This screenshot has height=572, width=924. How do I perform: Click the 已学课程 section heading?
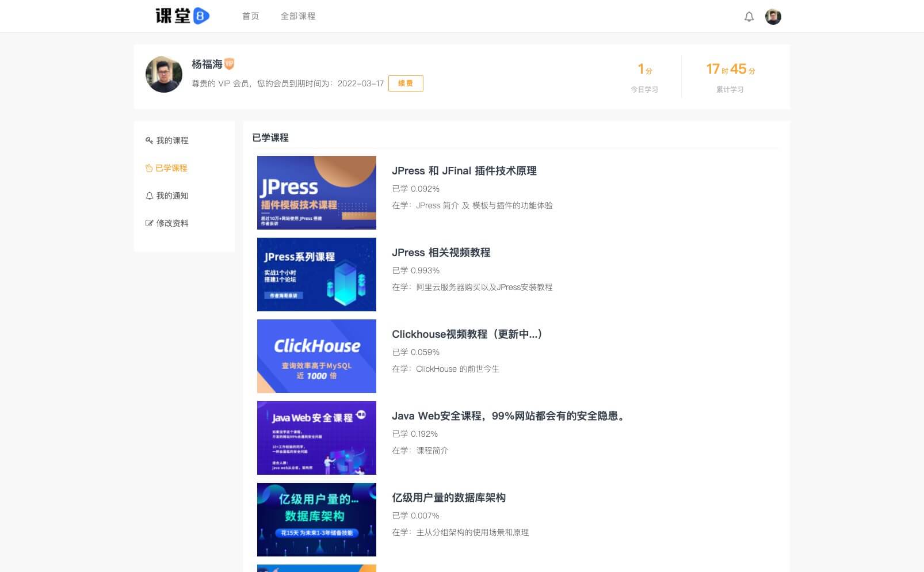(x=270, y=138)
